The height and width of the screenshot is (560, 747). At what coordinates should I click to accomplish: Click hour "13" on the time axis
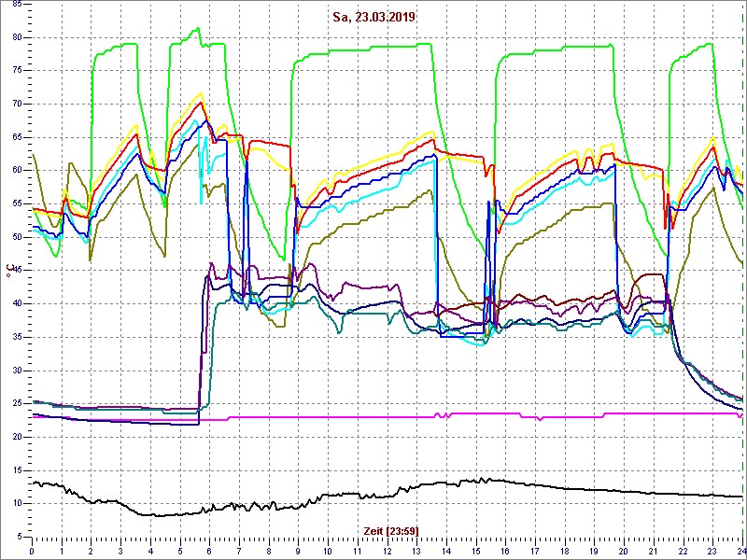(x=416, y=549)
